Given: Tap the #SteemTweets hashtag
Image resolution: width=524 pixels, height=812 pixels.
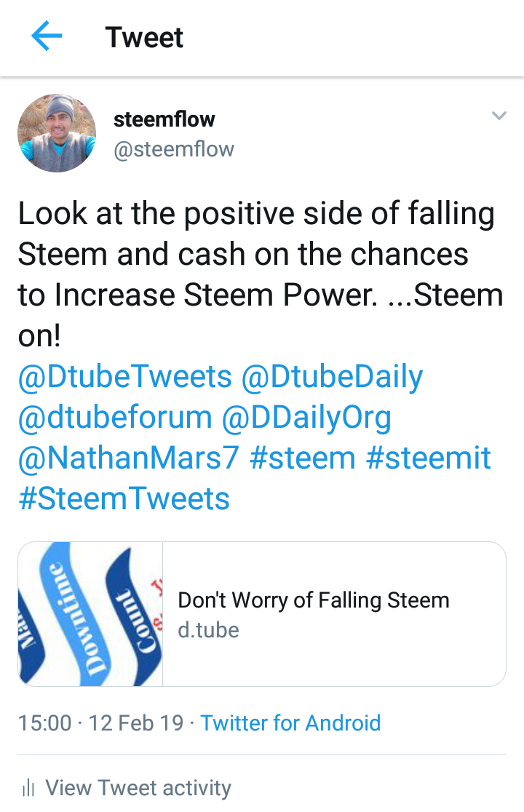Looking at the screenshot, I should [x=124, y=499].
